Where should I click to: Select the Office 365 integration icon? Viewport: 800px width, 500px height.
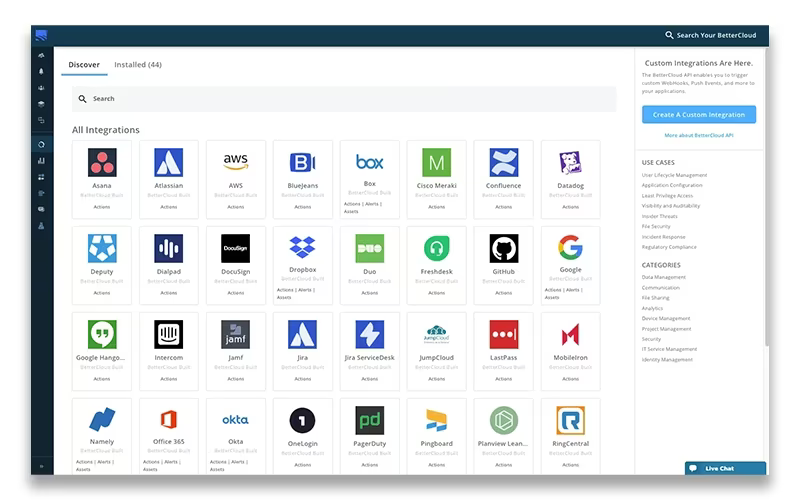(x=168, y=419)
